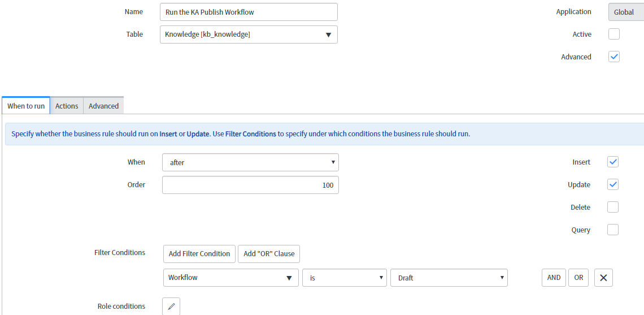This screenshot has height=315, width=644.
Task: Toggle the Active checkbox
Action: 613,34
